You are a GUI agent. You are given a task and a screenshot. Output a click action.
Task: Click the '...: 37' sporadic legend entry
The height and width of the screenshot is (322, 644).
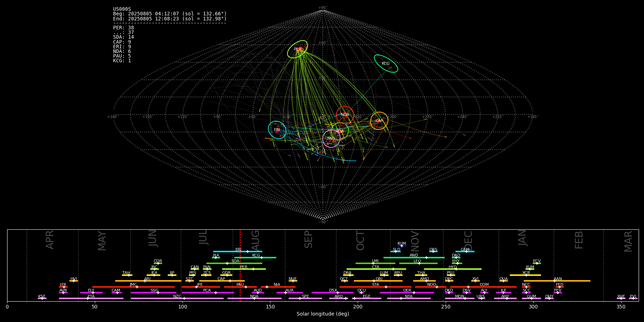point(123,33)
